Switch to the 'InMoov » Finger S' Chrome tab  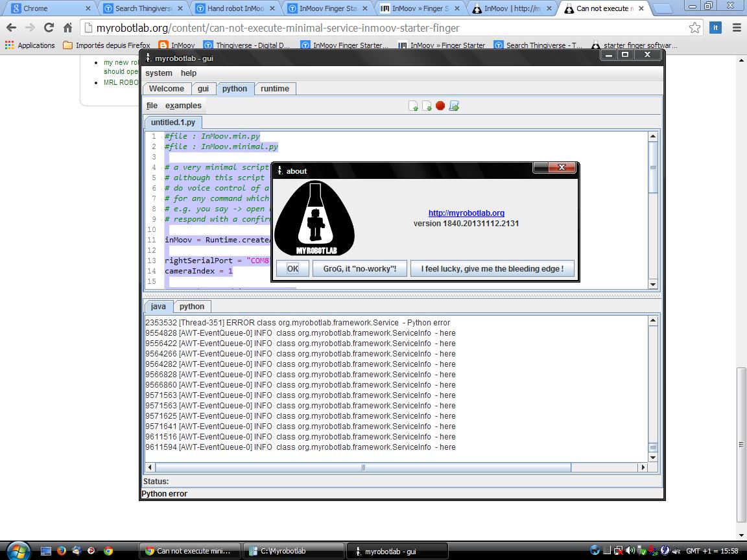pyautogui.click(x=421, y=8)
